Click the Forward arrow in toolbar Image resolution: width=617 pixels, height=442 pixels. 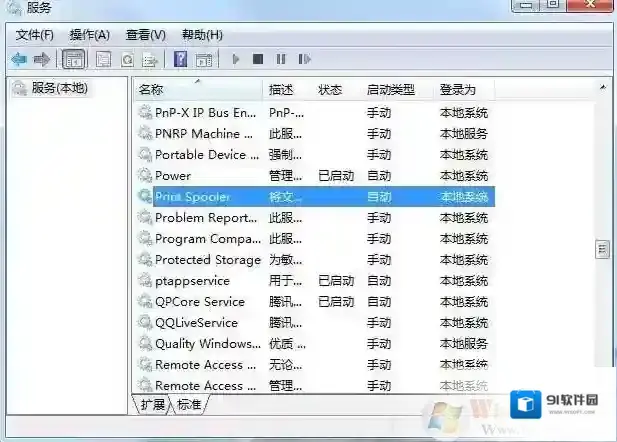42,60
